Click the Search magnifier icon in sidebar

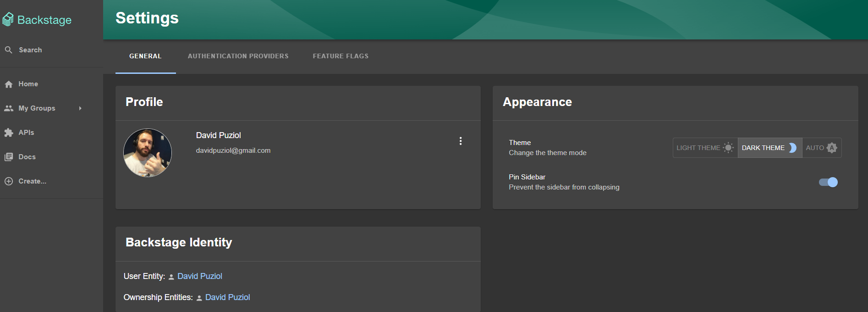[9, 50]
